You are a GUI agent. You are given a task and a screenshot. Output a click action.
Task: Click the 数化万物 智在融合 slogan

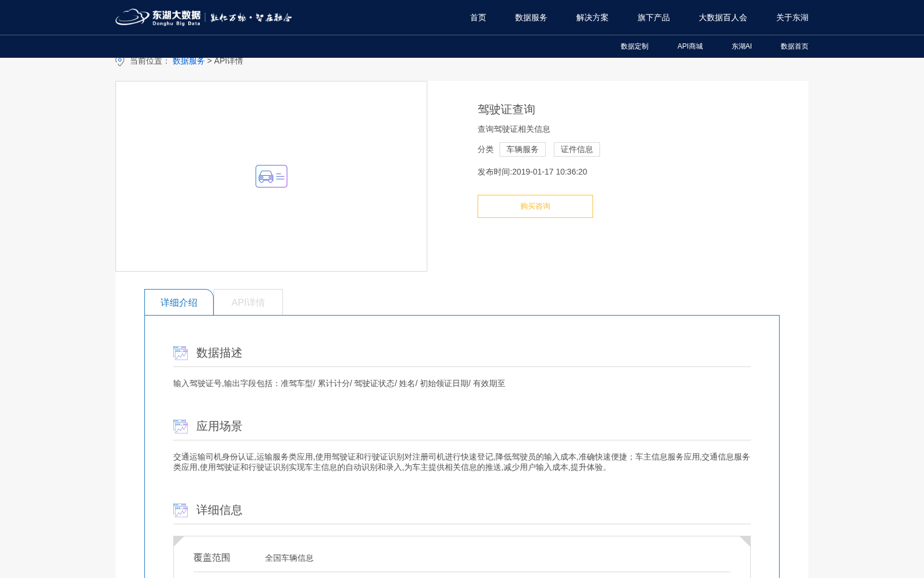point(251,17)
